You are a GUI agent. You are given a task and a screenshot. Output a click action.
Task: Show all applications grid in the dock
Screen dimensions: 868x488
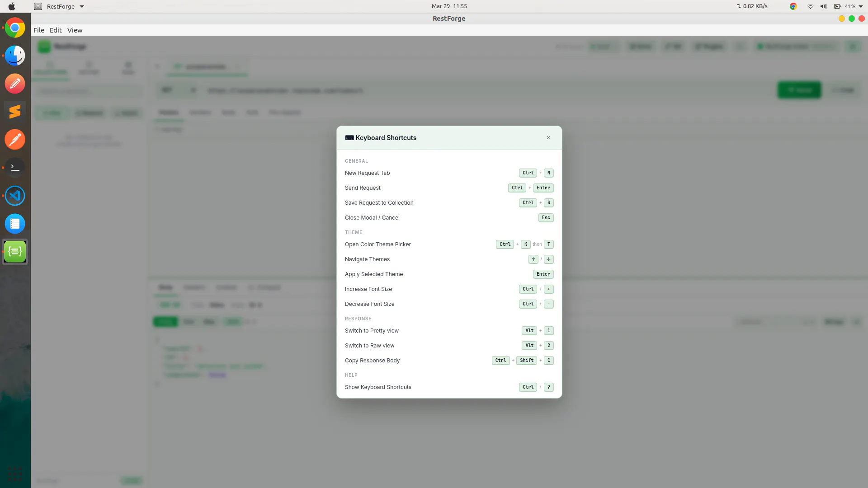pyautogui.click(x=15, y=474)
